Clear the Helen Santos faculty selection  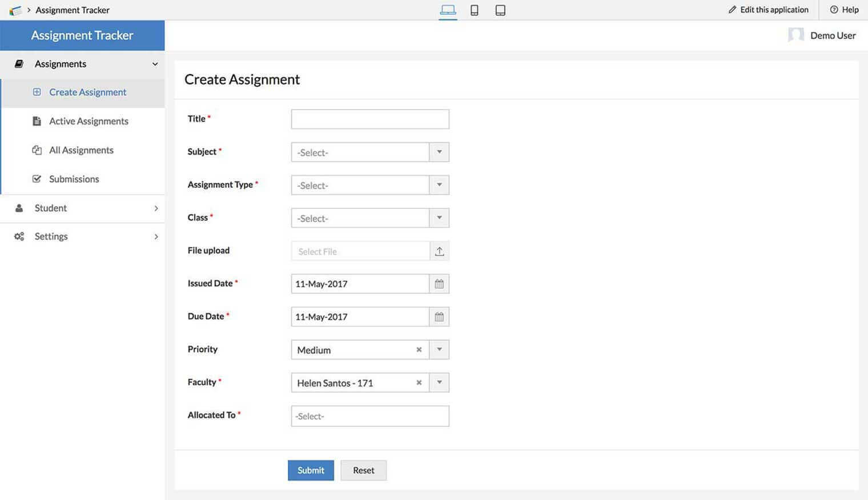pos(419,383)
